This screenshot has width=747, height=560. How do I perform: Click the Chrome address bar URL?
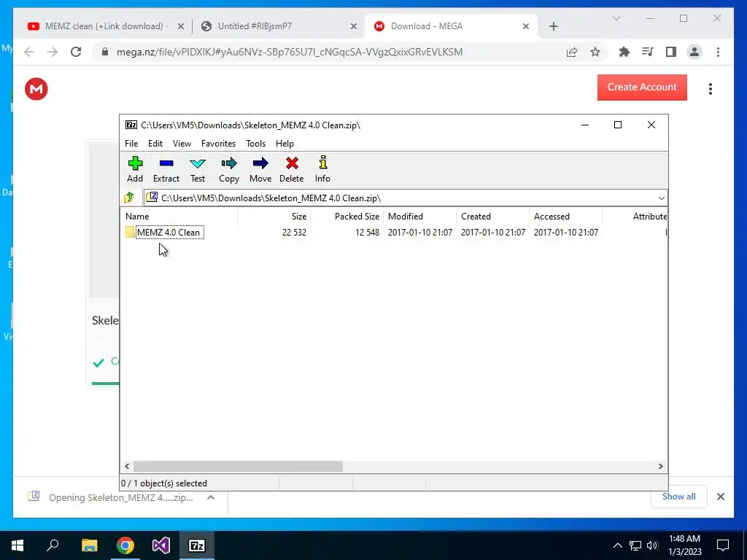[290, 52]
